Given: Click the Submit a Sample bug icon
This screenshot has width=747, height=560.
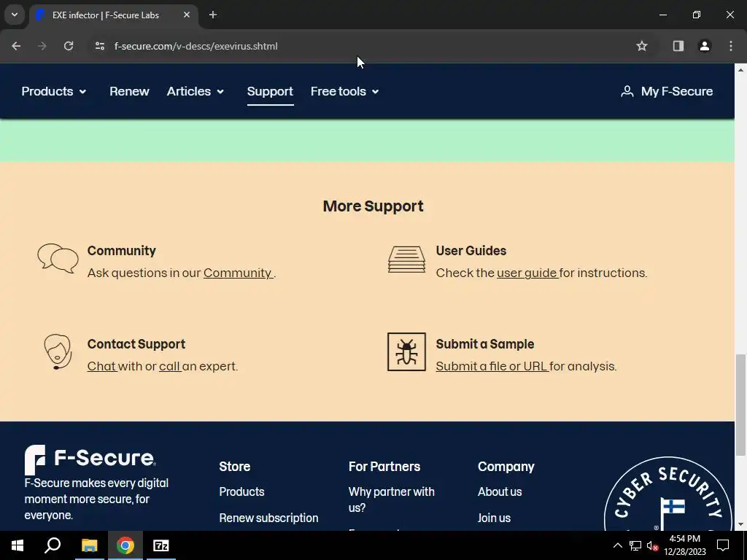Looking at the screenshot, I should [406, 352].
